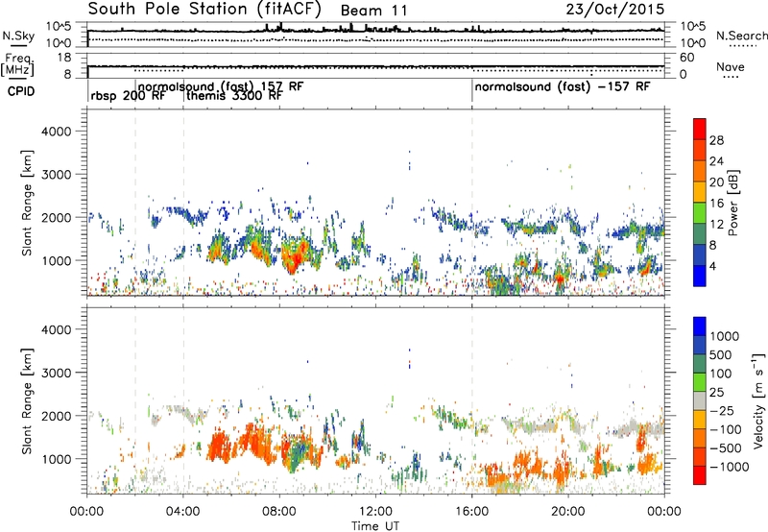
Task: Click the '18' tick on the frequency axis
Action: pos(63,58)
